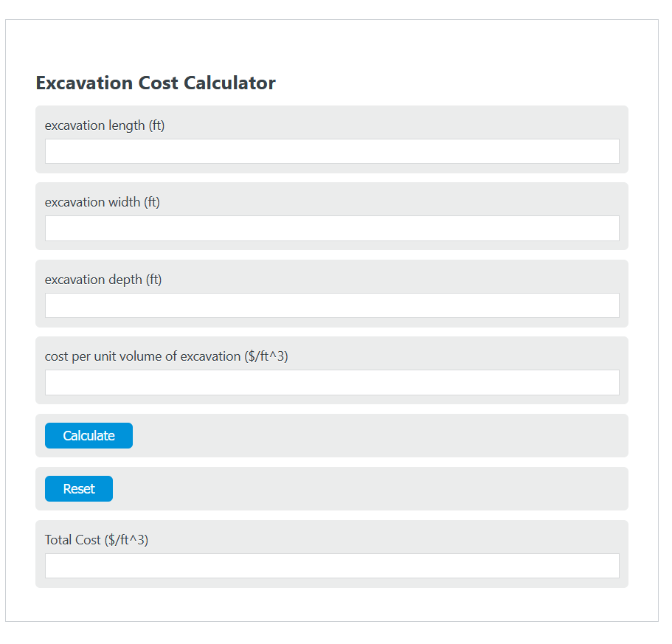Select the Total Cost result box

pyautogui.click(x=332, y=565)
